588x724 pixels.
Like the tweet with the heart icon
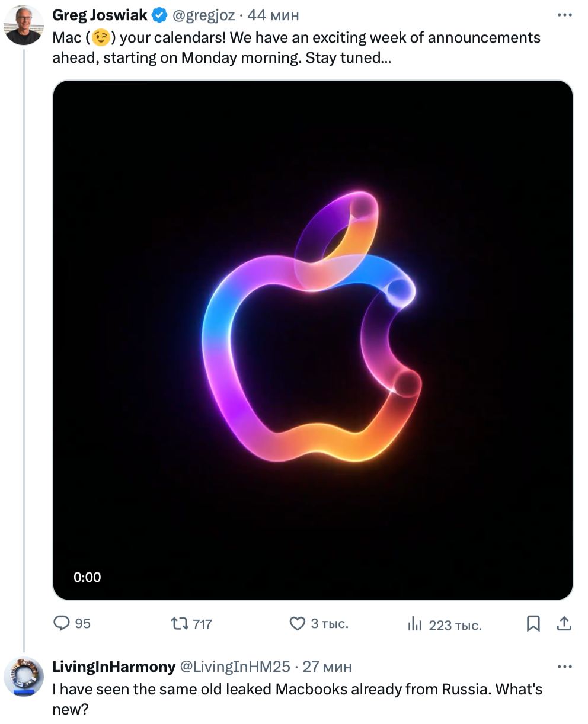click(297, 624)
